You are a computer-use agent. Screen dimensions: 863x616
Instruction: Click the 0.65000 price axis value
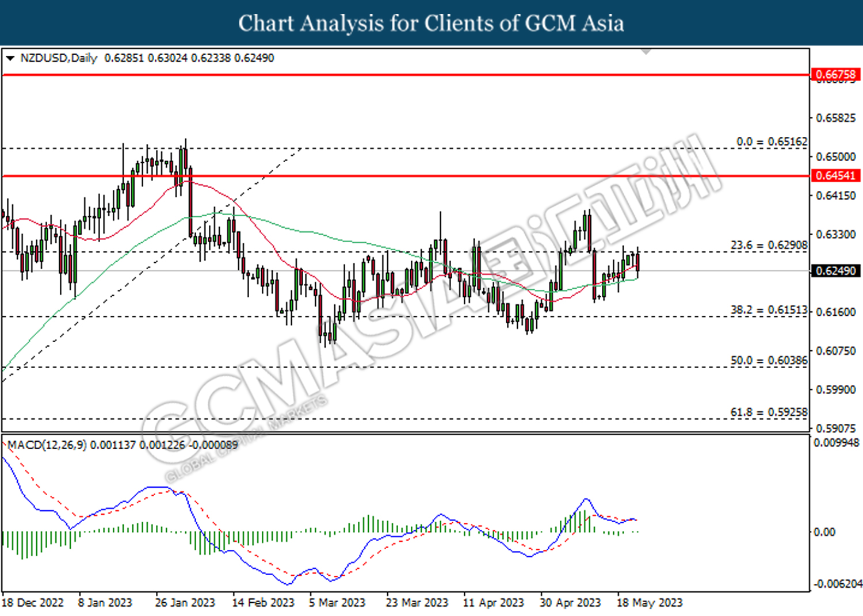click(x=836, y=156)
